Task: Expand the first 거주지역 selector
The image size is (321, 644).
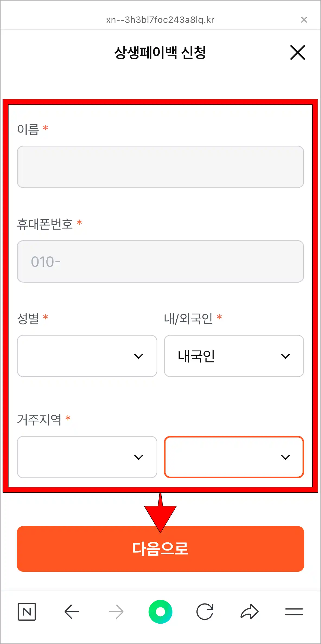Action: tap(87, 457)
